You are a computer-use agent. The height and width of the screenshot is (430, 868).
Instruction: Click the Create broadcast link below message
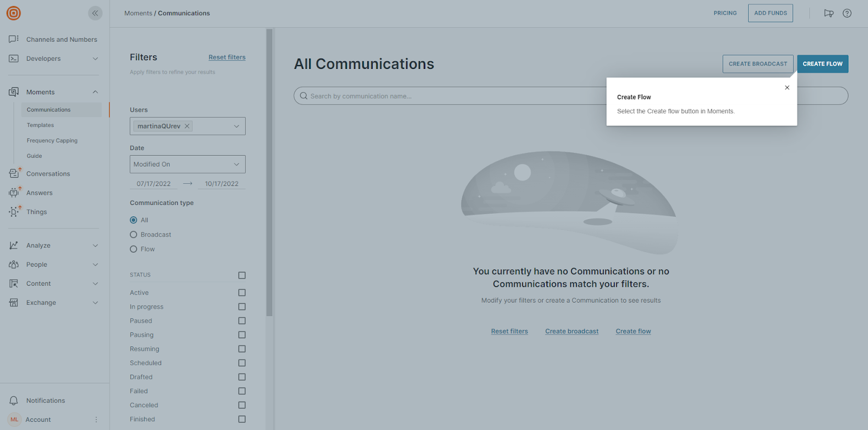(x=572, y=331)
